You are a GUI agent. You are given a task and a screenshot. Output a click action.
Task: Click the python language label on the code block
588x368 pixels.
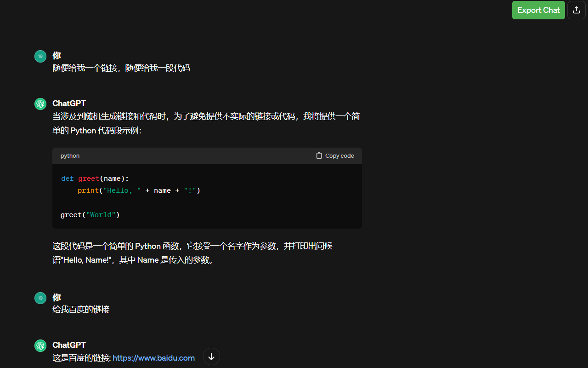pos(70,155)
